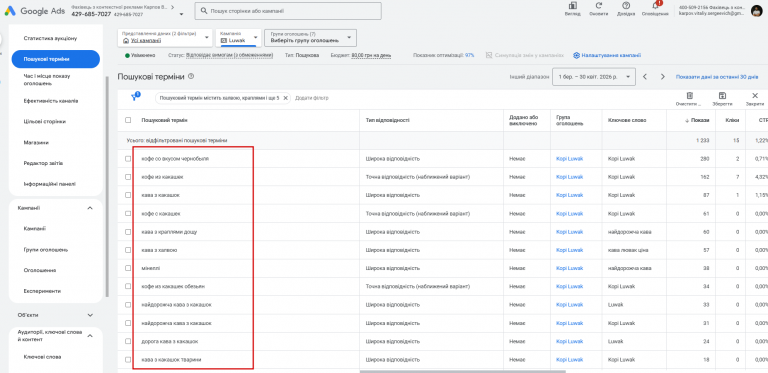
Task: Open the date range dropdown
Action: pyautogui.click(x=594, y=77)
